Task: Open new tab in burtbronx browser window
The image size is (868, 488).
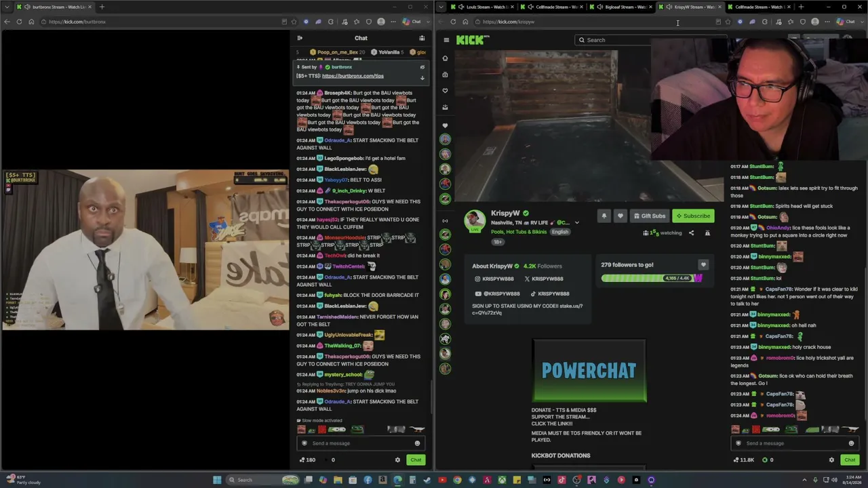Action: tap(102, 7)
